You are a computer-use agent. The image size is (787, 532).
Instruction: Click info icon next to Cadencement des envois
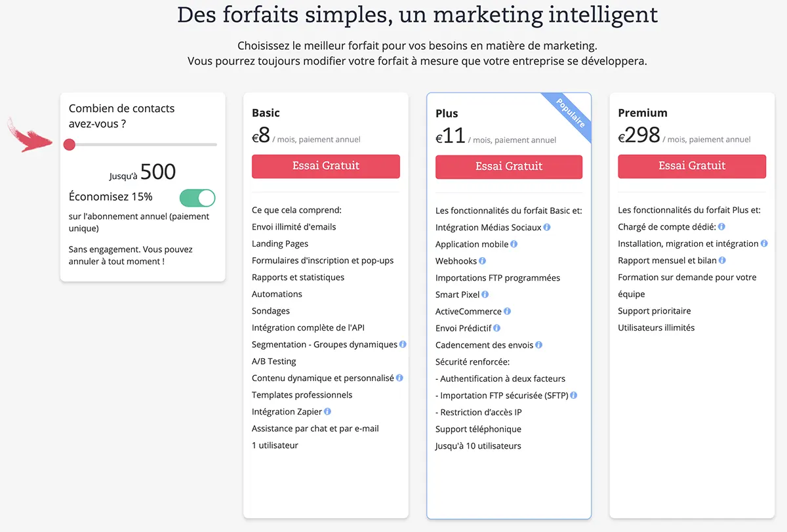coord(539,345)
